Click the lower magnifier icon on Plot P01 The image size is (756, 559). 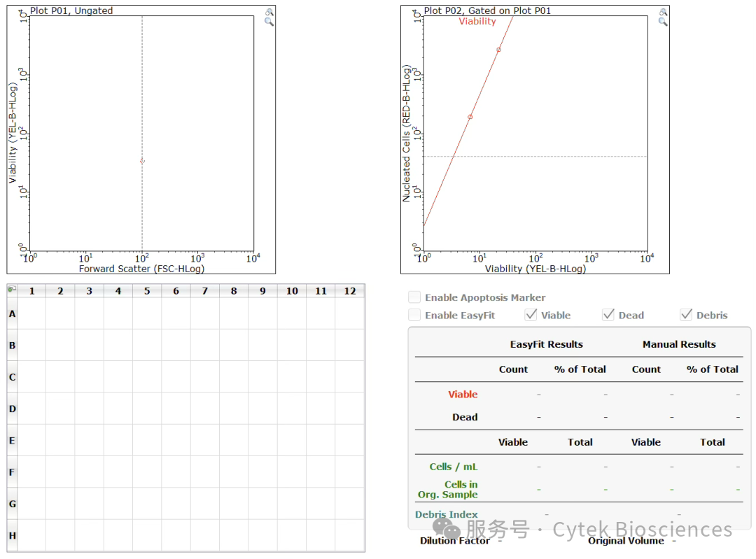269,22
